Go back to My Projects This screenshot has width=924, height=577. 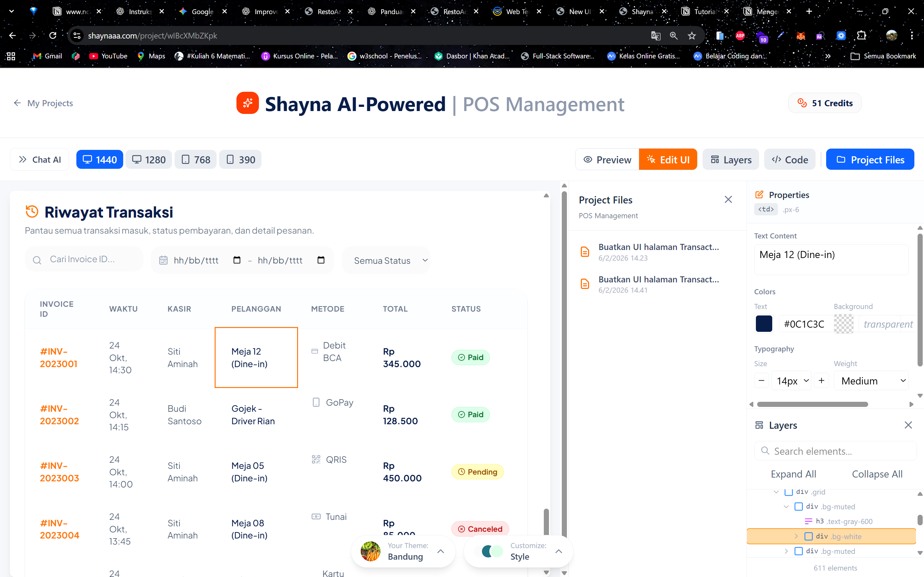pos(43,103)
